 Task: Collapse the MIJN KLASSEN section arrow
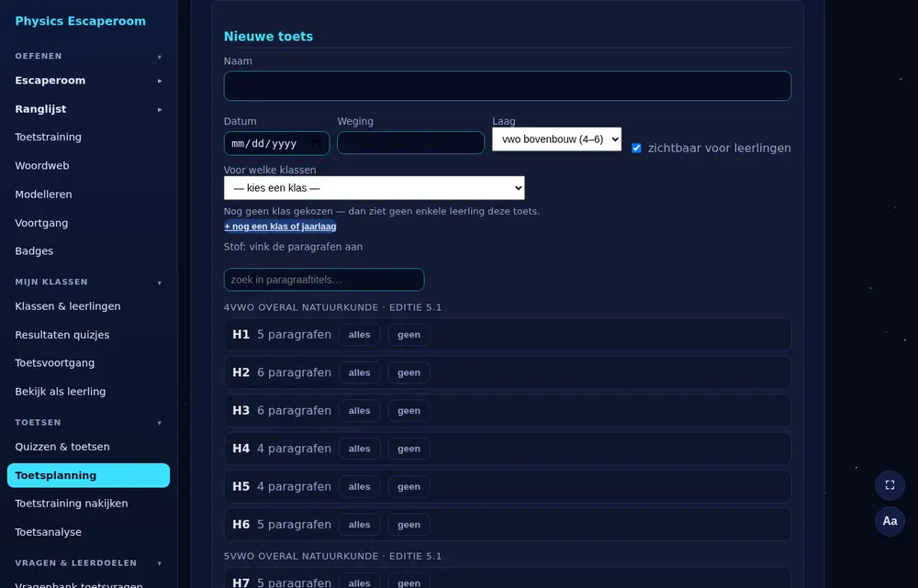(x=159, y=283)
